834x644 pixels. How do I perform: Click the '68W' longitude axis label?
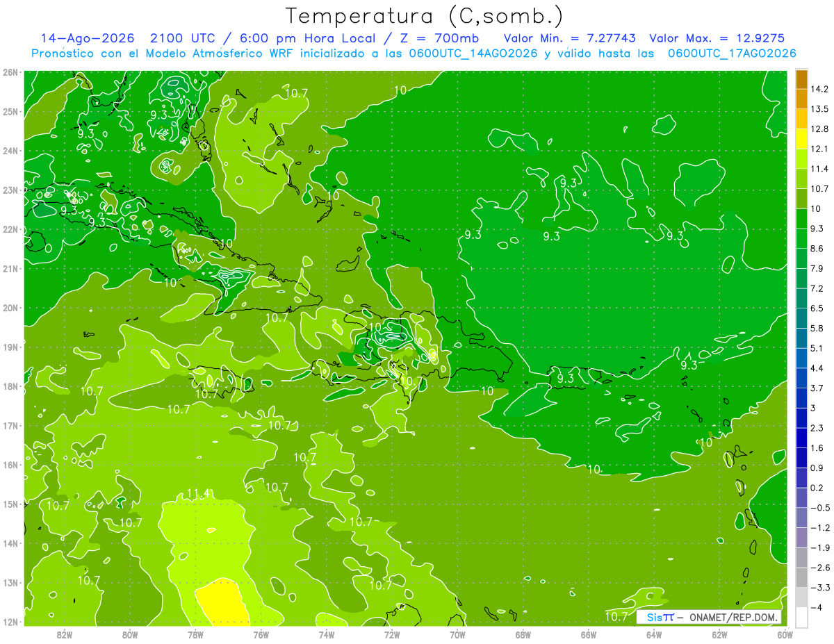(523, 634)
